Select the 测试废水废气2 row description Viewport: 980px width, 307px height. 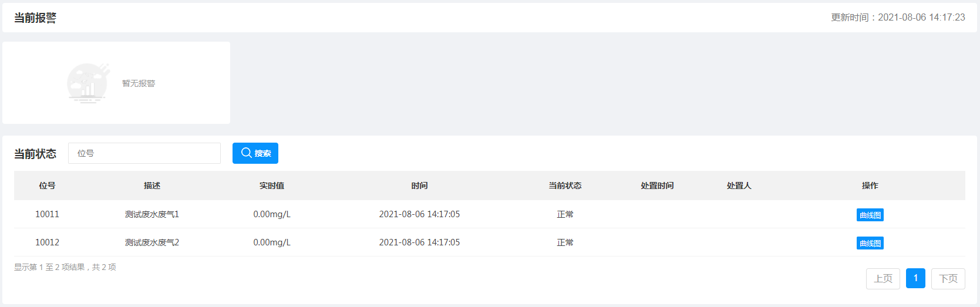tap(152, 242)
